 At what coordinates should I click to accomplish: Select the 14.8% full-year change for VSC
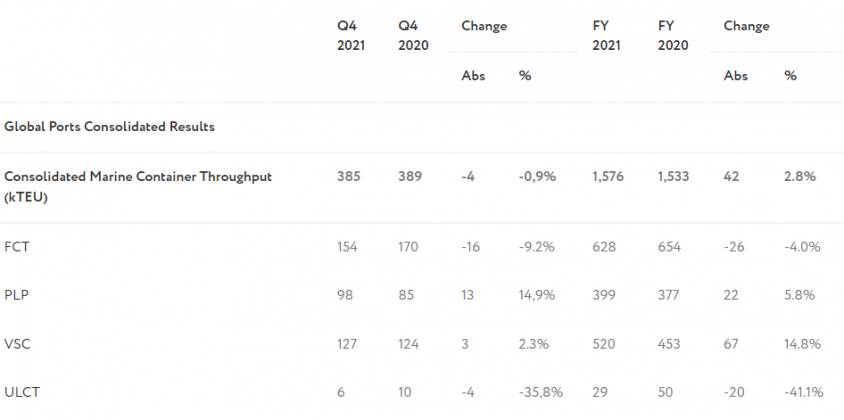point(802,344)
